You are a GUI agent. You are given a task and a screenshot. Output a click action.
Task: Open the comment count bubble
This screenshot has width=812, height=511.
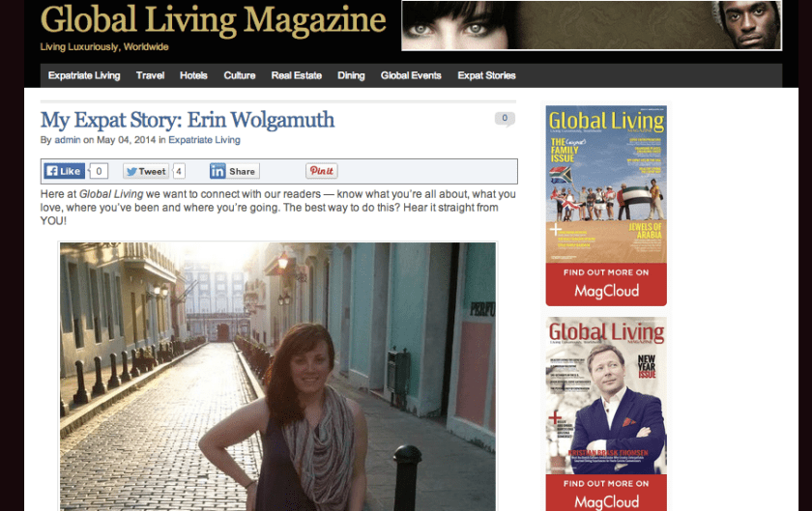(x=505, y=119)
